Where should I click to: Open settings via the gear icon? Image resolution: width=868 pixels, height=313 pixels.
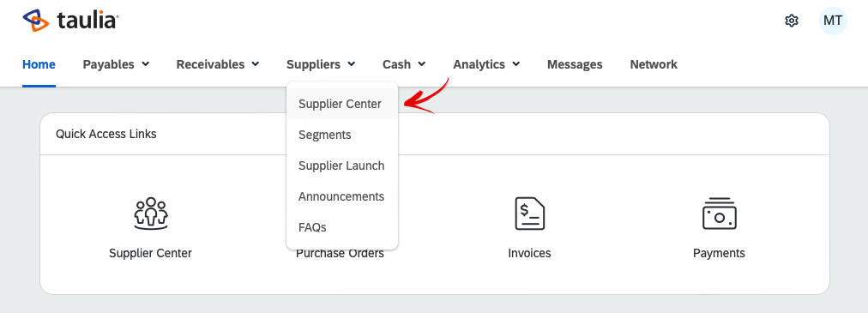point(792,21)
